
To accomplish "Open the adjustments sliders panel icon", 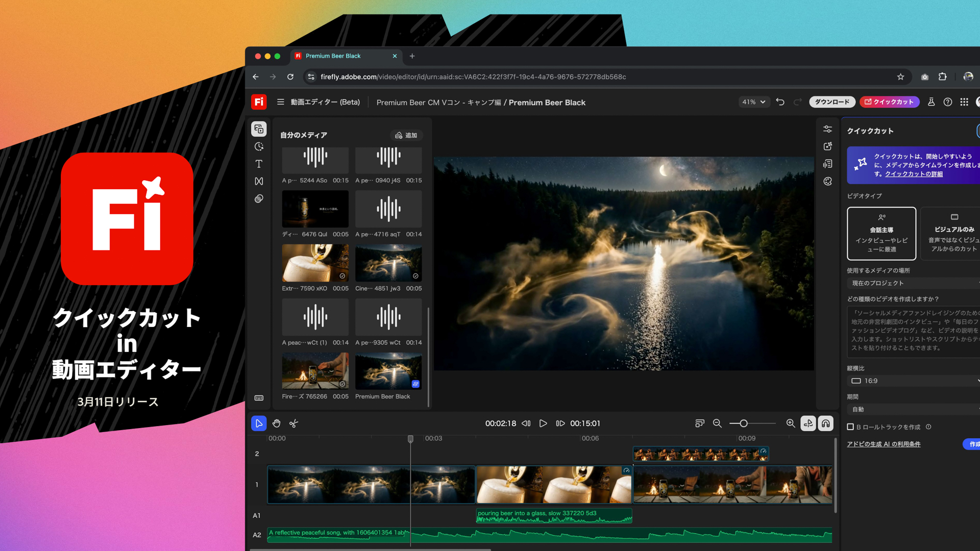I will pyautogui.click(x=827, y=129).
